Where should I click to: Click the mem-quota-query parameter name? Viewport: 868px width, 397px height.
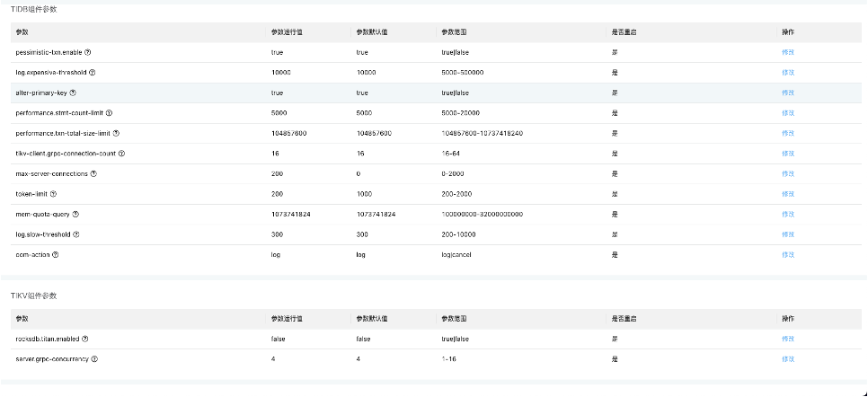click(x=42, y=215)
